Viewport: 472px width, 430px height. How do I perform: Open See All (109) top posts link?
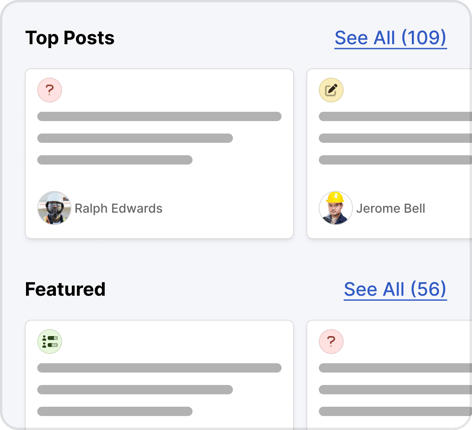click(x=390, y=38)
